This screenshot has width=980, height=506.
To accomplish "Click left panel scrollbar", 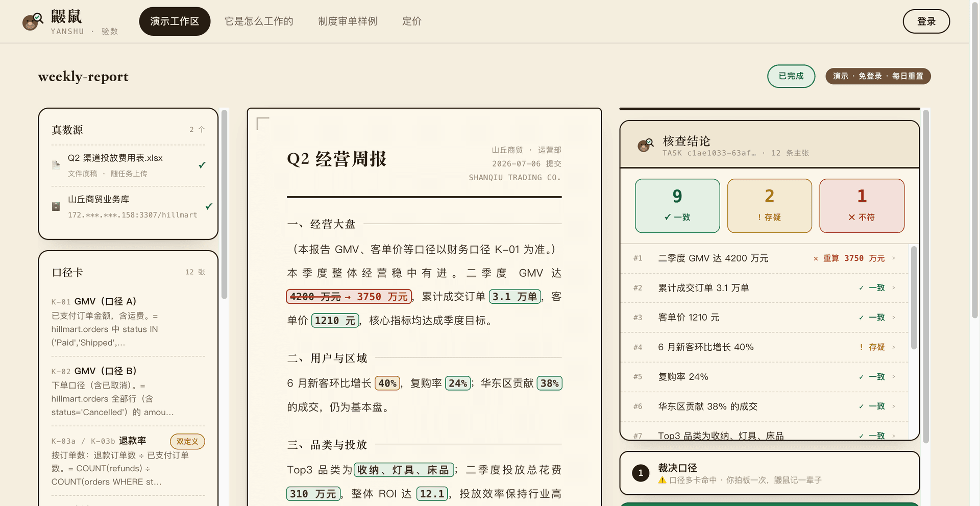I will (x=224, y=204).
